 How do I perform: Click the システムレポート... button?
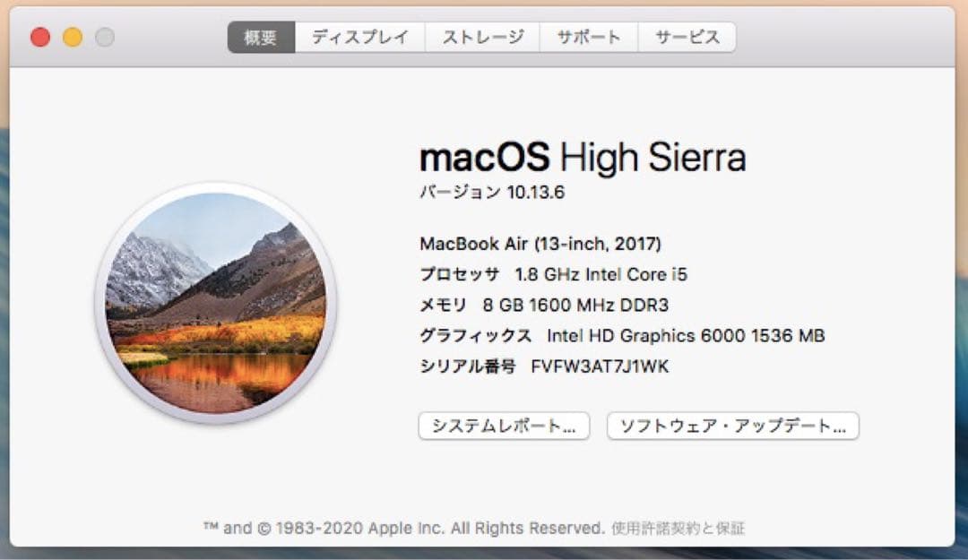click(504, 426)
